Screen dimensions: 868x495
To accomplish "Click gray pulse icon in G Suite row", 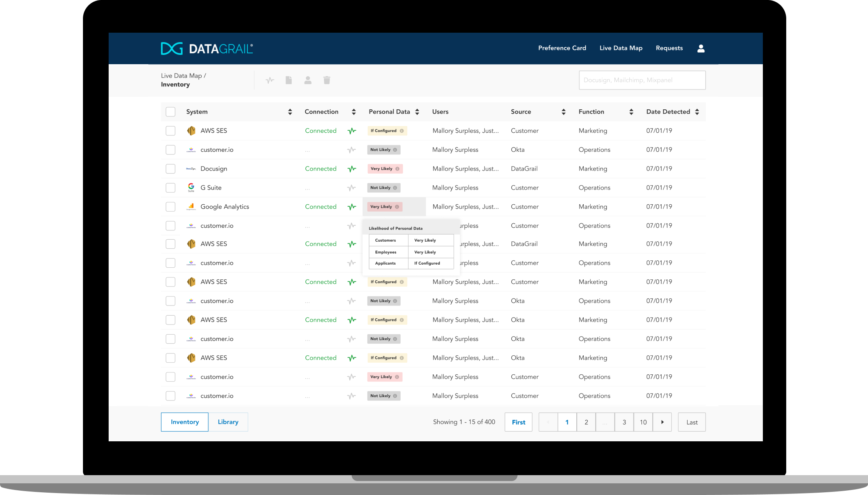I will click(x=352, y=188).
